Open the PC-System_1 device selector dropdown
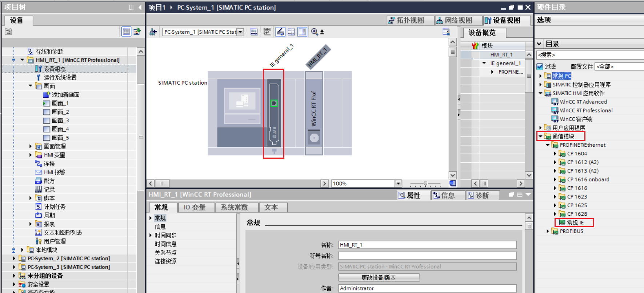644x293 pixels. [x=240, y=32]
